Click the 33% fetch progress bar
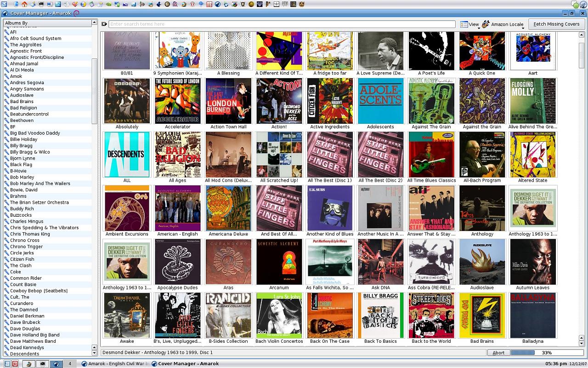This screenshot has height=368, width=588. [x=546, y=353]
